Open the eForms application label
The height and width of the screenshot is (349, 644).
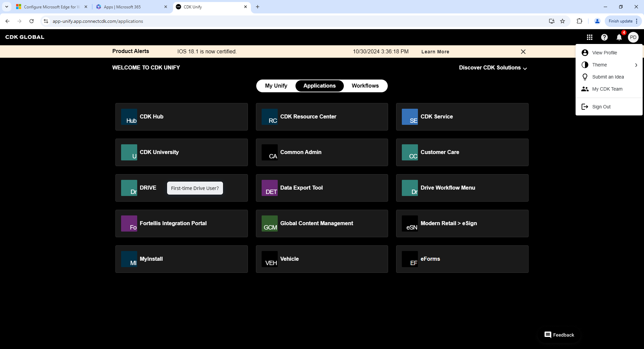(430, 259)
